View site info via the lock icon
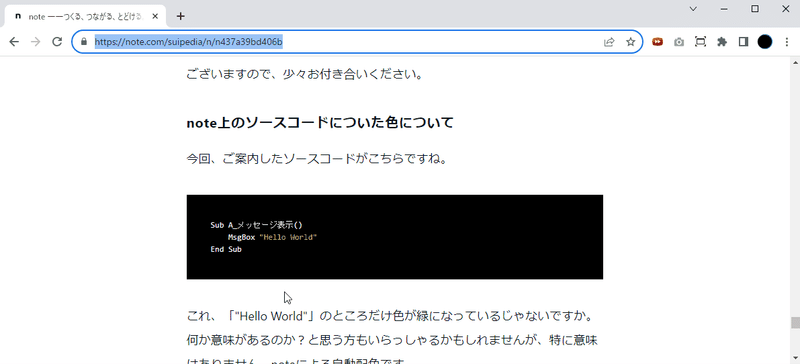 click(x=84, y=42)
